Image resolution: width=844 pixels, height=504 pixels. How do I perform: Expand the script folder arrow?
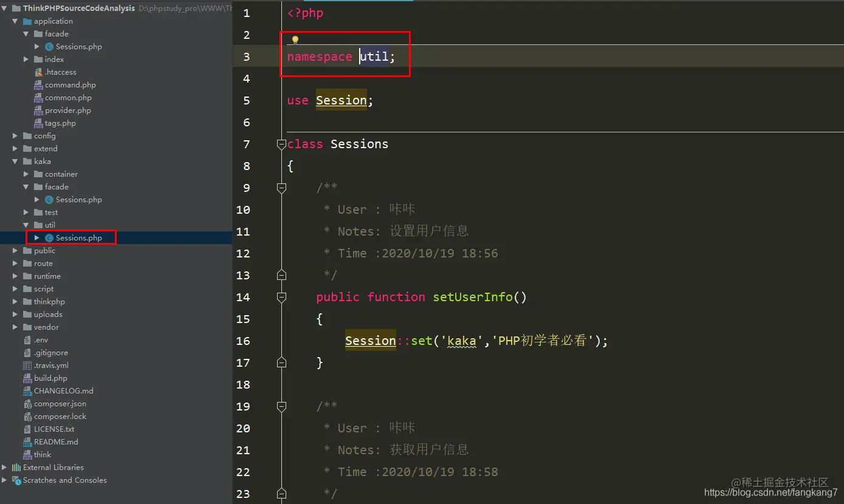pyautogui.click(x=15, y=289)
